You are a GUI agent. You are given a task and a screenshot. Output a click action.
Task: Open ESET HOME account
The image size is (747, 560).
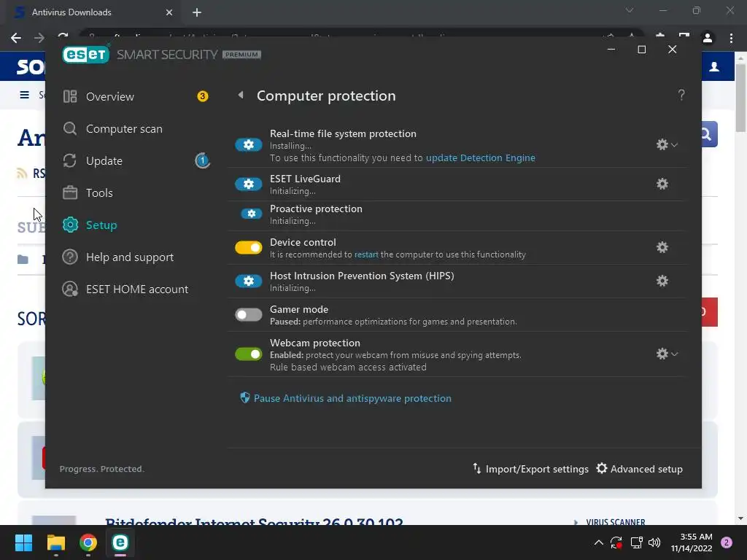pyautogui.click(x=136, y=289)
